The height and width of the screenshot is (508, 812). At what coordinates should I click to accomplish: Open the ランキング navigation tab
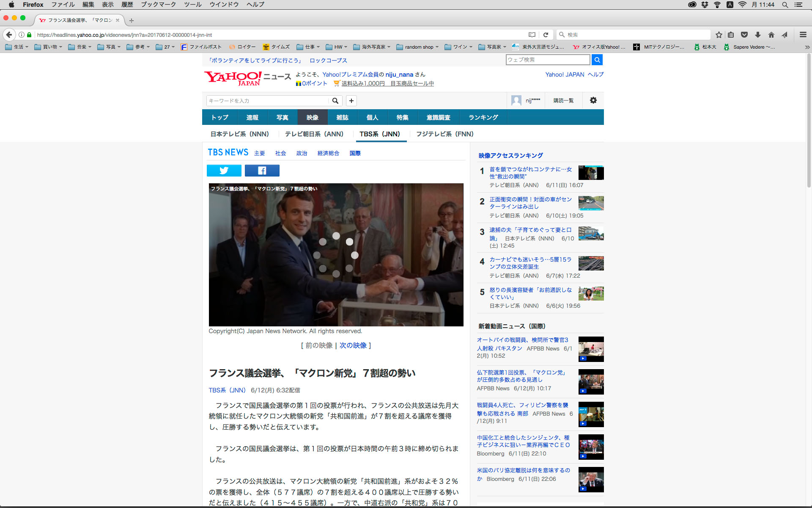pyautogui.click(x=483, y=117)
